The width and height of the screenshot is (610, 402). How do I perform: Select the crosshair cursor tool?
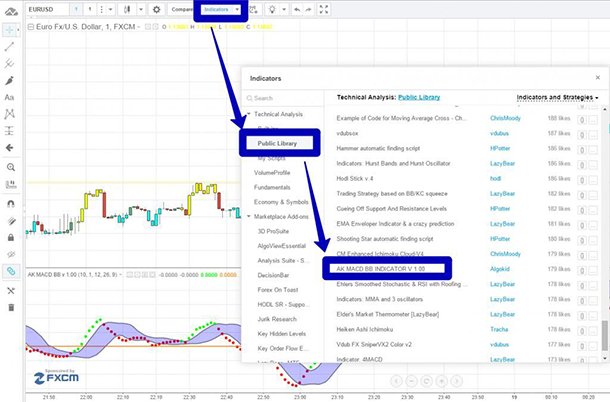coord(9,30)
